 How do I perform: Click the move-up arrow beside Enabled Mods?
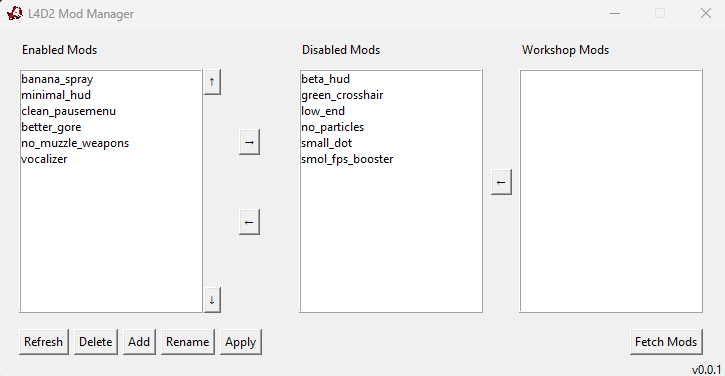212,82
